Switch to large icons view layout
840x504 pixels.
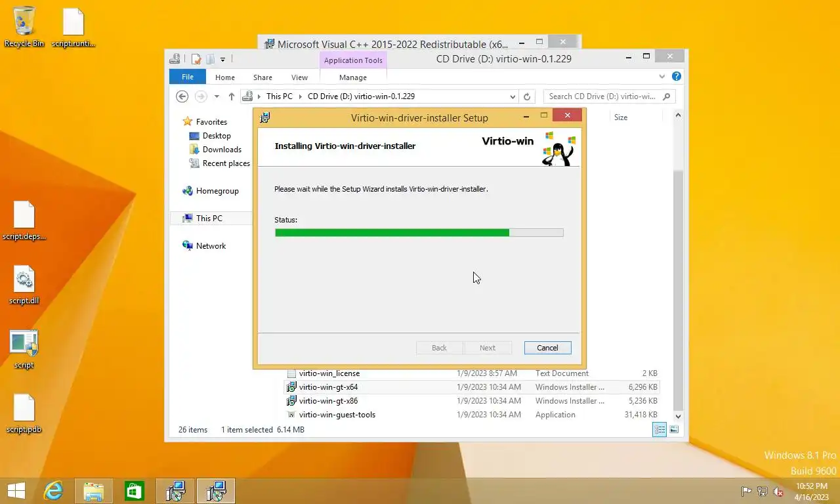674,430
